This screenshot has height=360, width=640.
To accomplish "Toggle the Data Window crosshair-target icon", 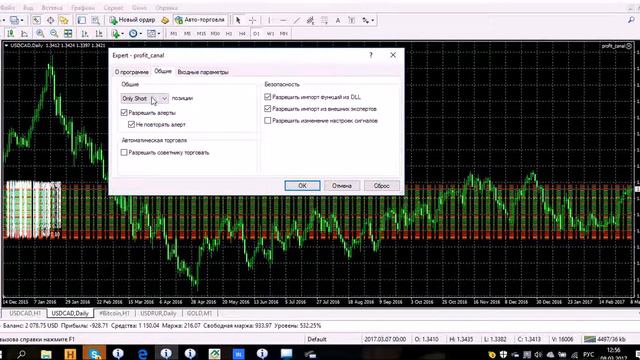I will point(50,20).
